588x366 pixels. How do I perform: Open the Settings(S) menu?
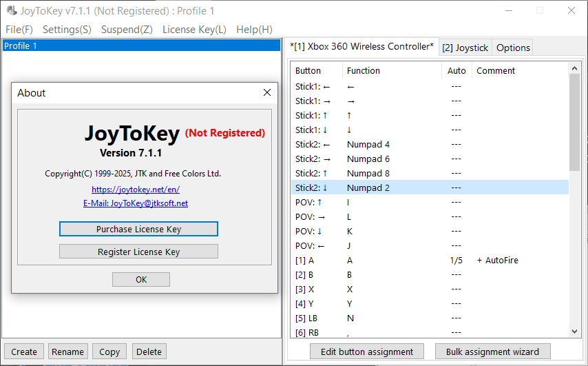click(x=67, y=29)
